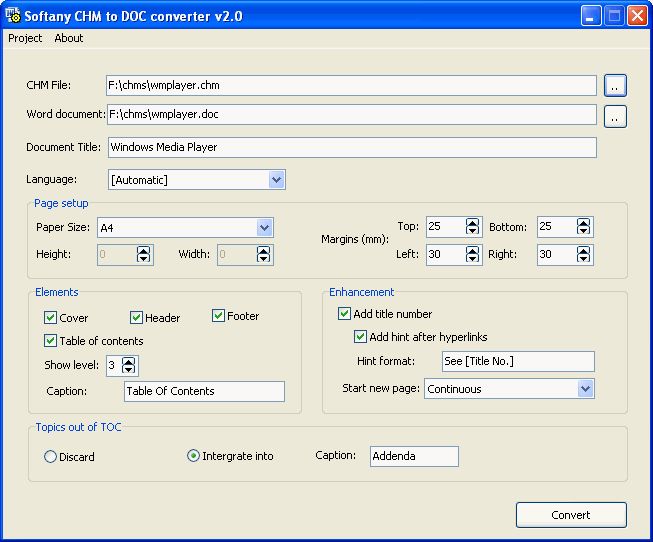Open the Language dropdown

(277, 180)
